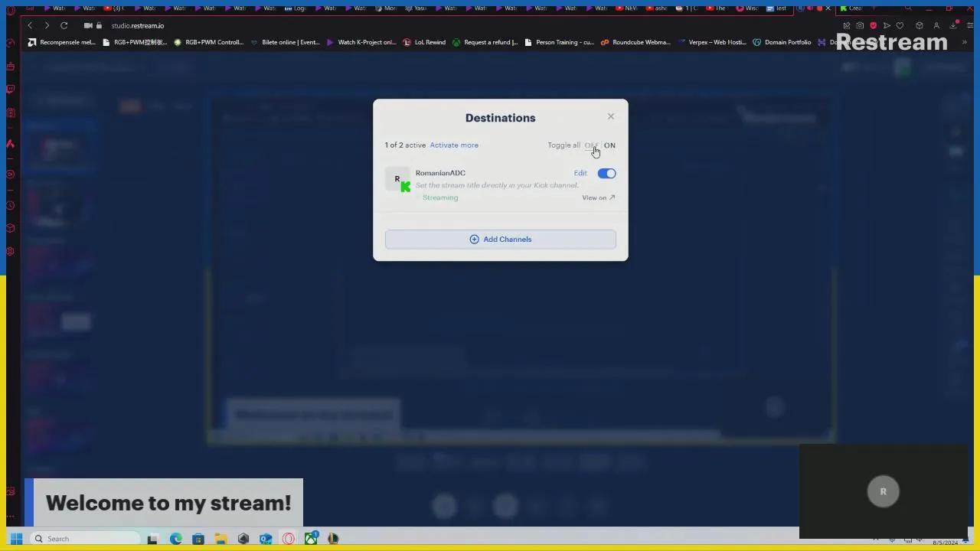The width and height of the screenshot is (980, 551).
Task: Open the Domain Portfolio bookmark
Action: (782, 43)
